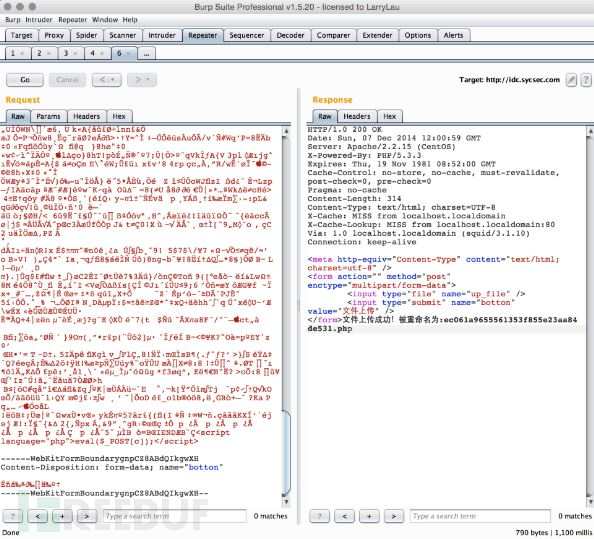Switch to the Decoder tab
The height and width of the screenshot is (539, 594).
tap(290, 35)
